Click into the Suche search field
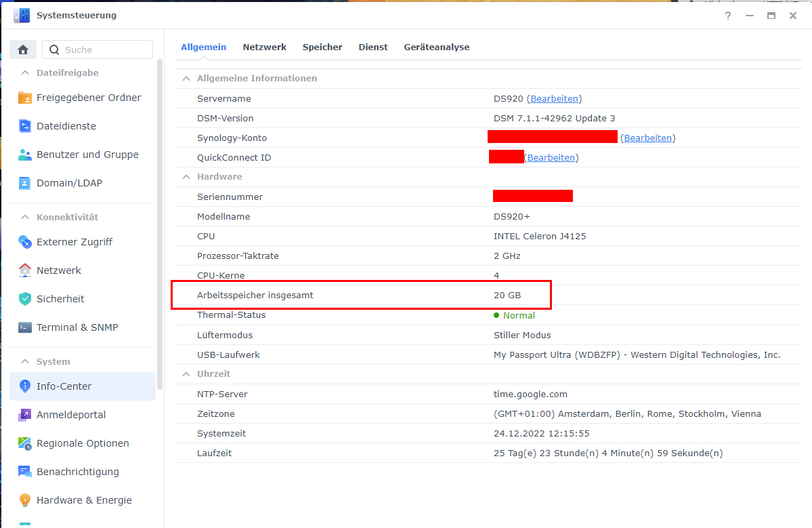 [98, 49]
